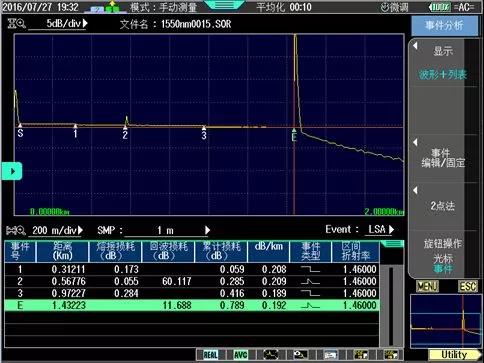Click the horizontal zoom magnifier icon

tap(16, 230)
